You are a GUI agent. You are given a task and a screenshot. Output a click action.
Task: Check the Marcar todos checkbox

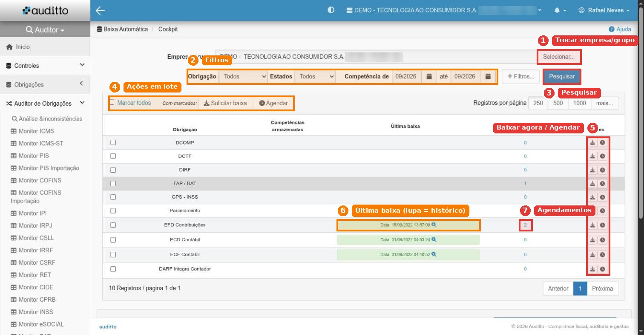(x=112, y=102)
